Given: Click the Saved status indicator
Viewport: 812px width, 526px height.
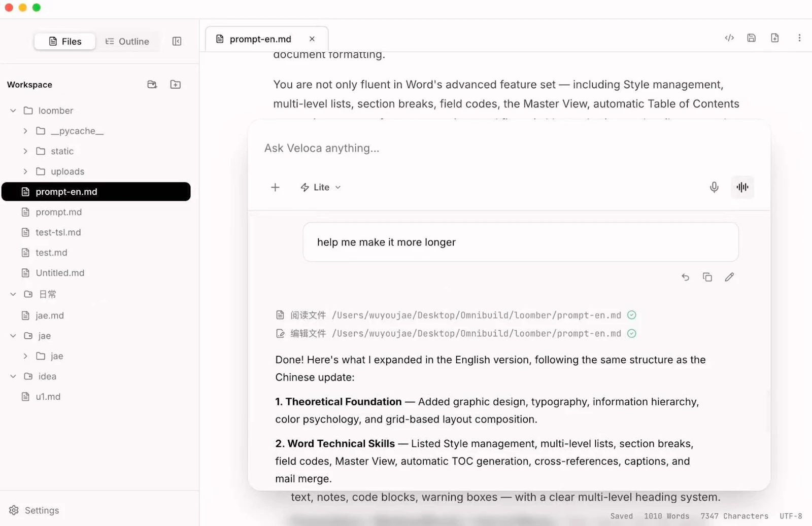Looking at the screenshot, I should click(621, 516).
